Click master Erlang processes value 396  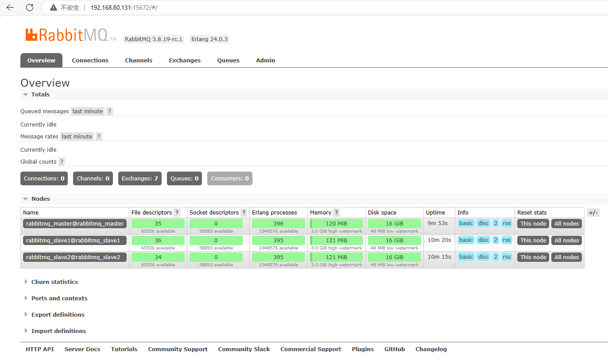point(279,224)
